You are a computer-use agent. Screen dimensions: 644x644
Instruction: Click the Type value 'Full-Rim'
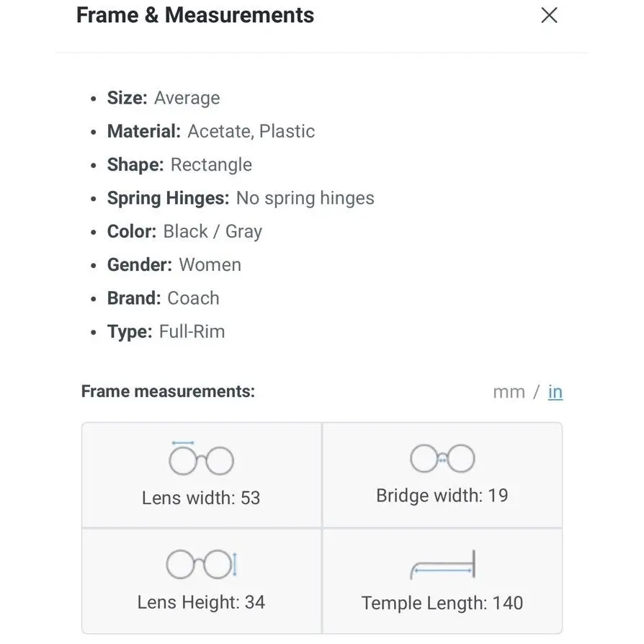pos(192,331)
